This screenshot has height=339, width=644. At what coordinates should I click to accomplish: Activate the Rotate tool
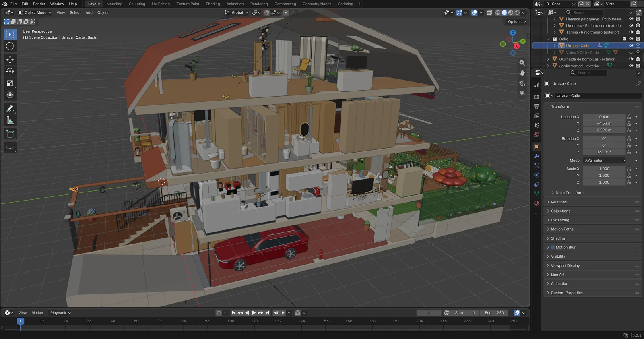(10, 72)
